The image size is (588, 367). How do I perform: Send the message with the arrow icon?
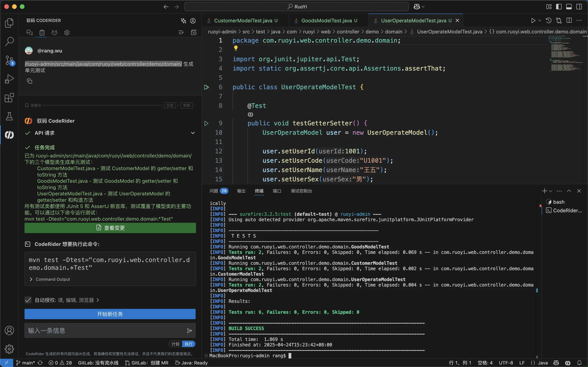[189, 330]
